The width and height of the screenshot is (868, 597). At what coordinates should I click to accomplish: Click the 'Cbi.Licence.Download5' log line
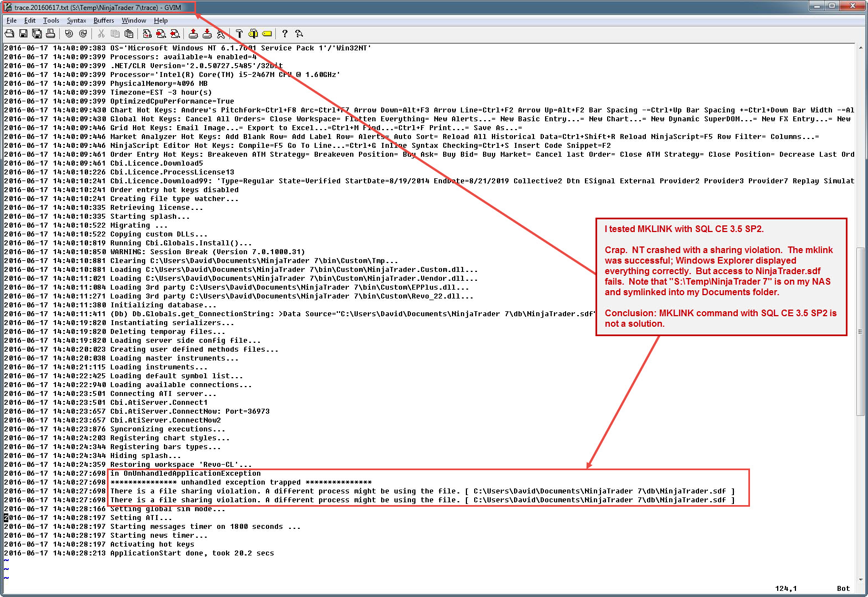tap(104, 163)
